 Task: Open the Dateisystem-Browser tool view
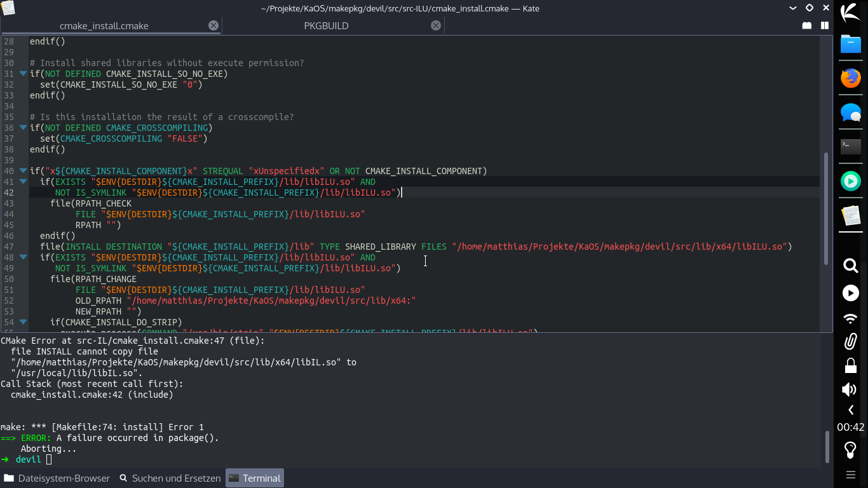[57, 478]
